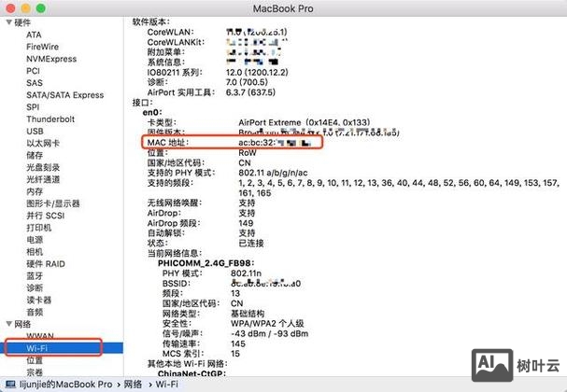The height and width of the screenshot is (392, 567).
Task: Select 宗卷 volumes entry
Action: pos(35,372)
